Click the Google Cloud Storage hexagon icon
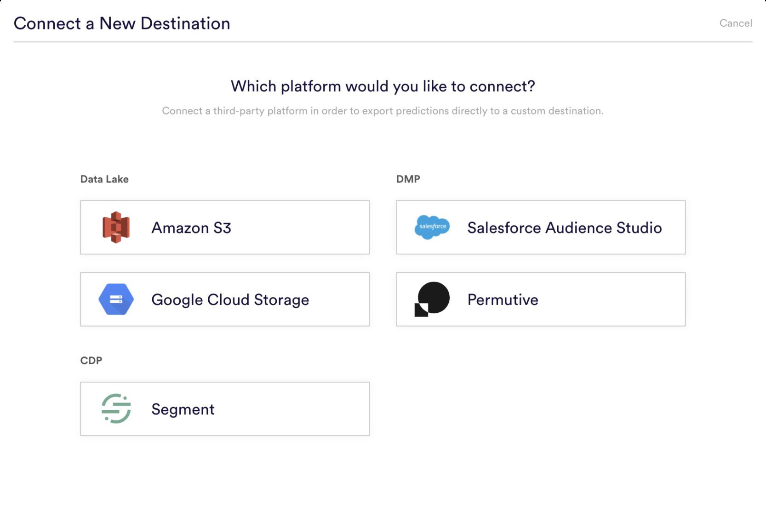Screen dimensions: 766x532 pyautogui.click(x=116, y=299)
